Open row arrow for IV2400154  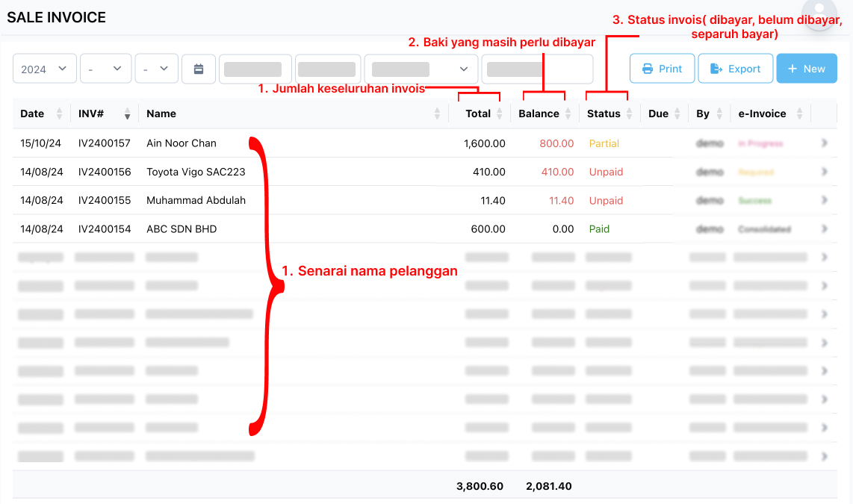click(x=824, y=229)
